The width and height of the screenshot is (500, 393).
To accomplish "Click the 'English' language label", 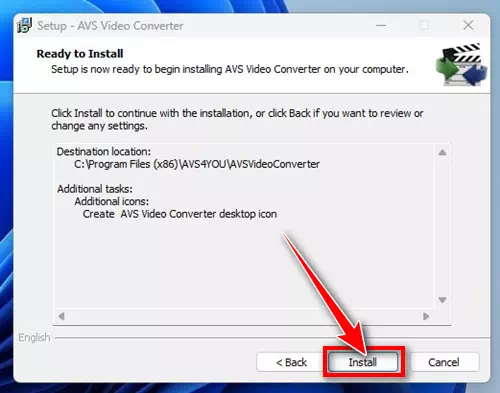I will 34,338.
